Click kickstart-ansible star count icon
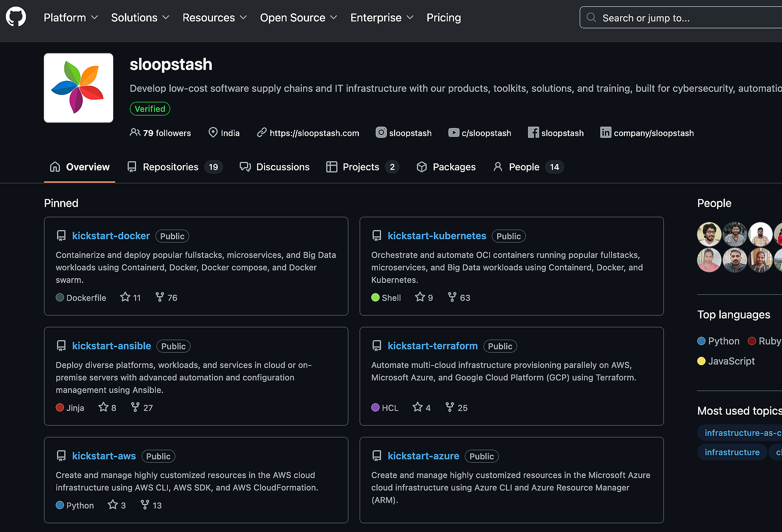The image size is (782, 532). point(103,407)
